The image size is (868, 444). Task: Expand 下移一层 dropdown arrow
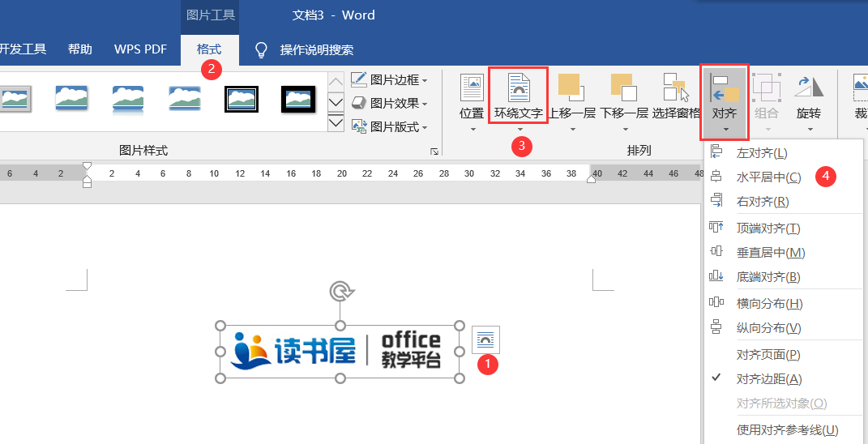coord(625,130)
